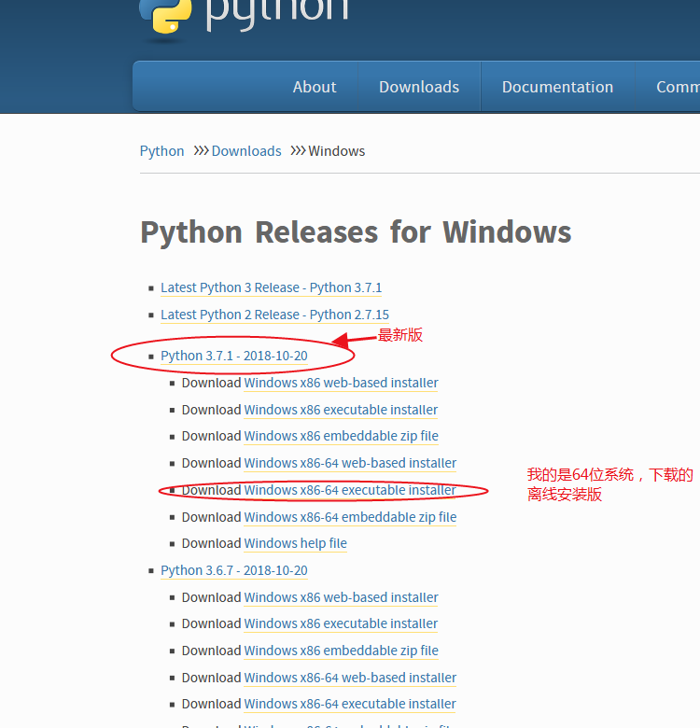Open Latest Python 3 Release - Python 3.7.1

271,287
